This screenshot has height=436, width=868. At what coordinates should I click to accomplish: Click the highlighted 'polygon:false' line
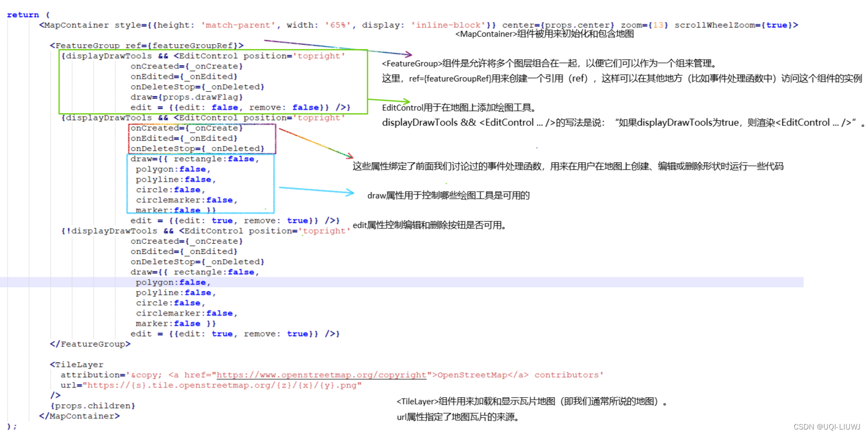click(x=173, y=282)
